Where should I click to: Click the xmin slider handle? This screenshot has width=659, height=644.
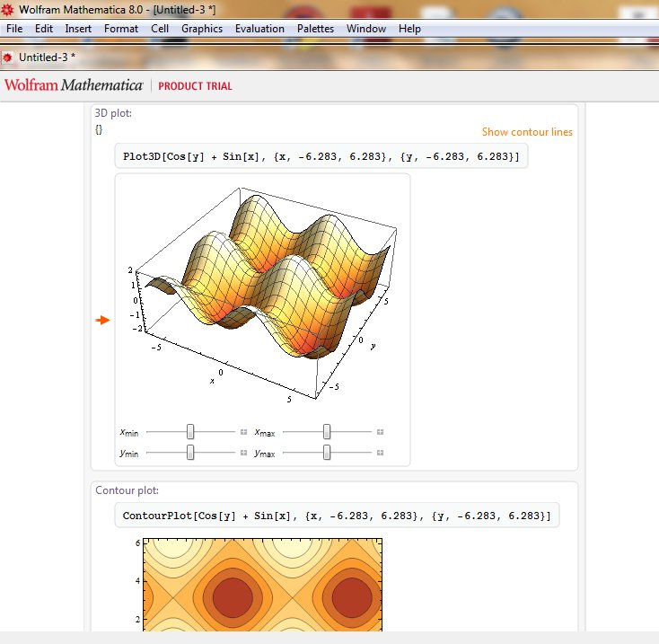point(190,432)
